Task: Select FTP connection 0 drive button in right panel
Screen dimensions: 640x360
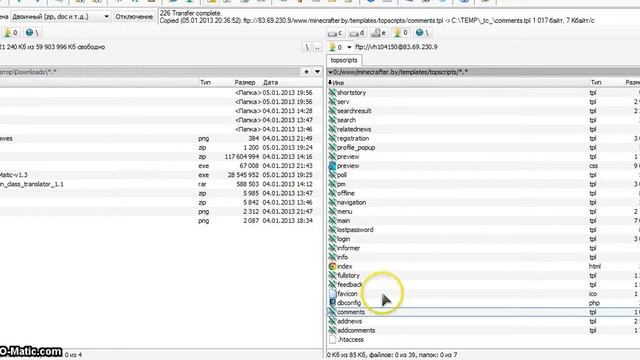Action: point(400,33)
